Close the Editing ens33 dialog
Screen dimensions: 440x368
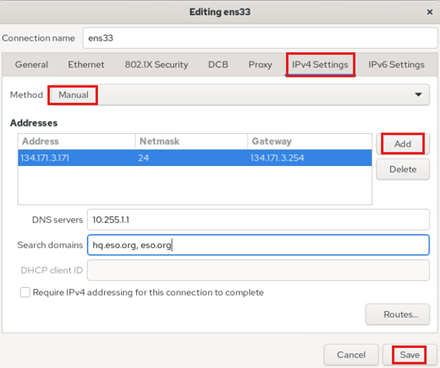tap(430, 12)
